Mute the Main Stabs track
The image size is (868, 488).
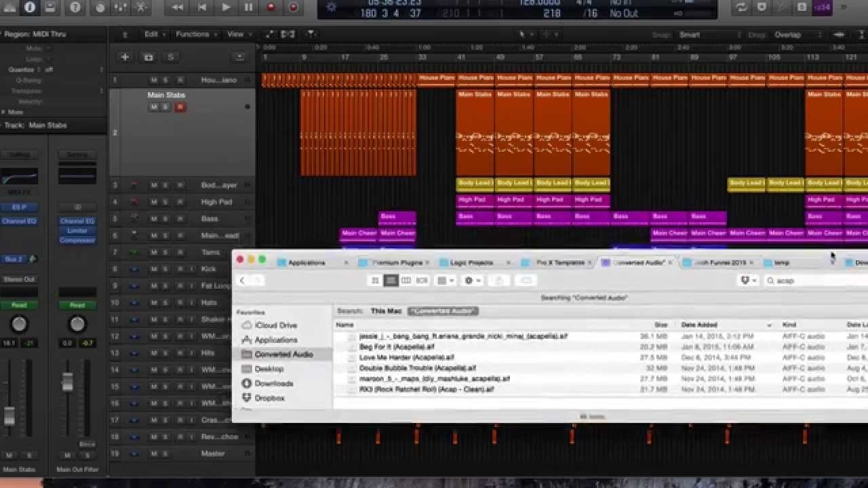coord(153,106)
